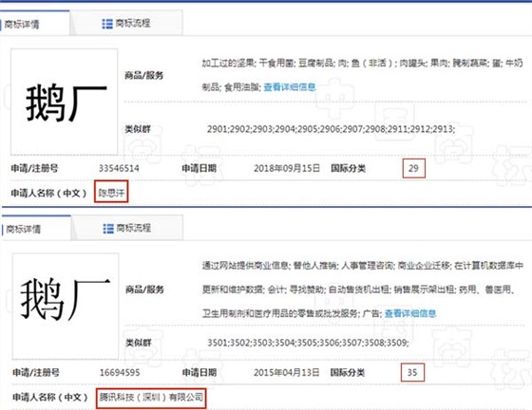Image resolution: width=532 pixels, height=410 pixels.
Task: Click services line beginning 更新和维护数据
Action: [x=359, y=289]
